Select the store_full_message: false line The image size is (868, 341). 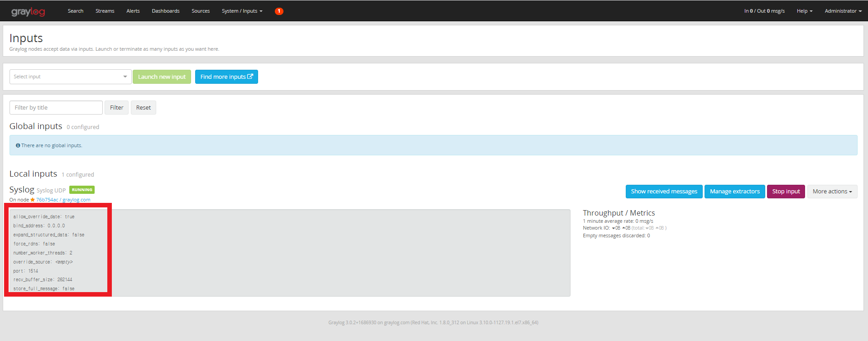[x=44, y=288]
